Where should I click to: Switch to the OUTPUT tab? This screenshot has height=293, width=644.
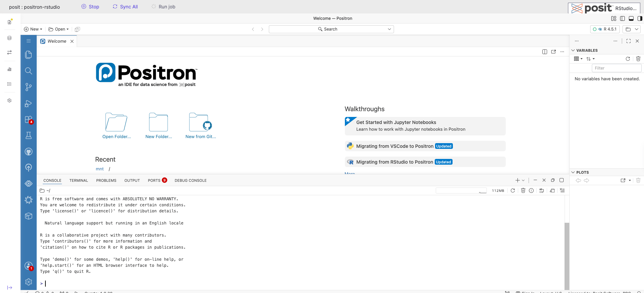132,180
